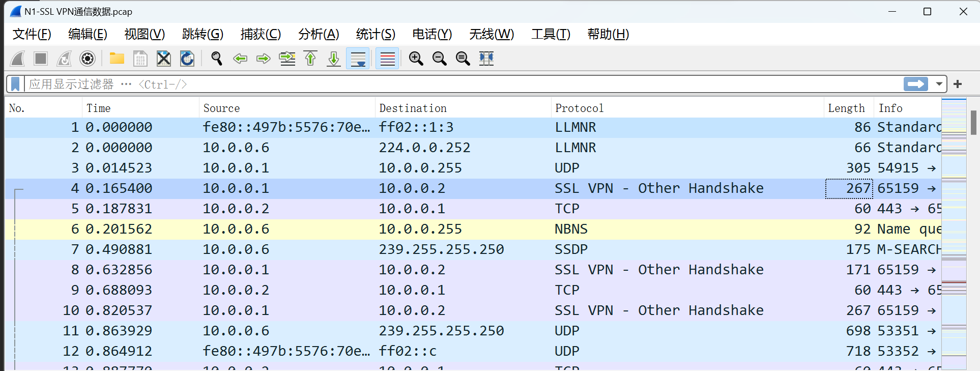Go to the first packet
Viewport: 980px width, 371px height.
(310, 59)
